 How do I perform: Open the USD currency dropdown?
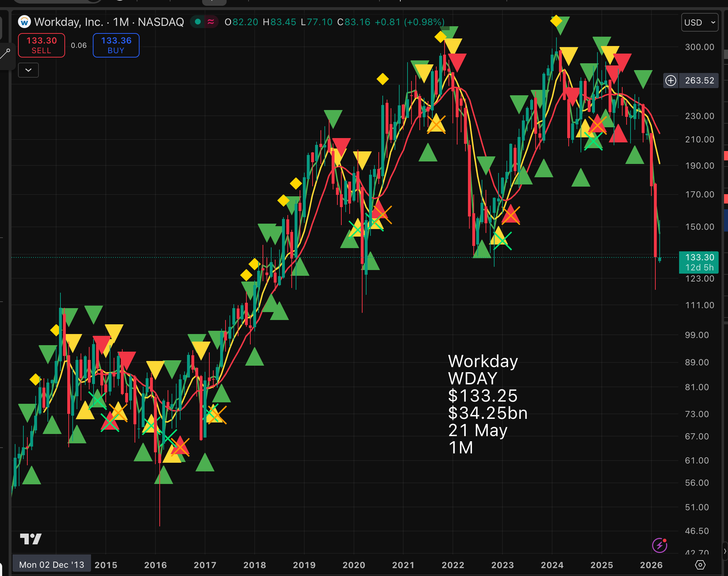(x=699, y=22)
